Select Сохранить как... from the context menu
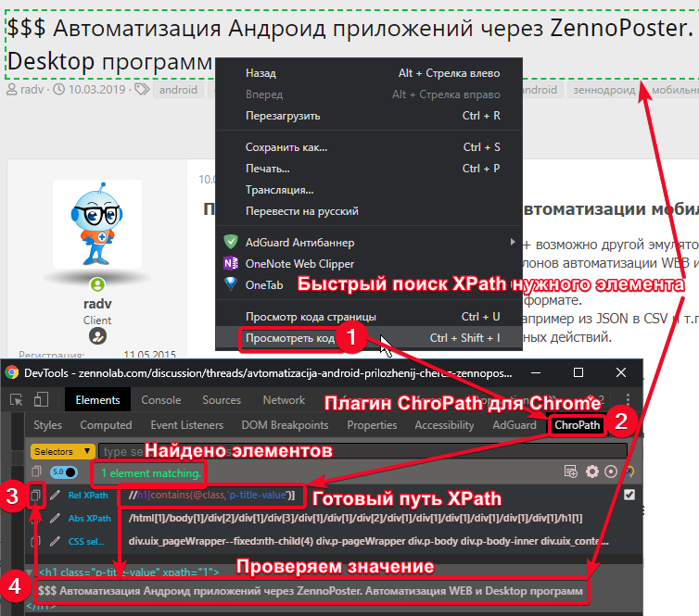Viewport: 699px width, 616px height. click(369, 147)
